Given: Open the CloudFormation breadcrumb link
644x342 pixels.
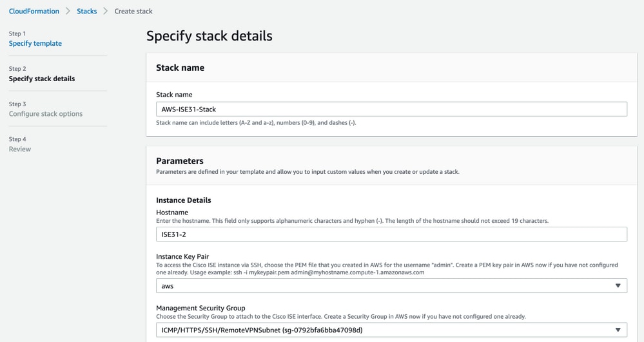Looking at the screenshot, I should 34,11.
